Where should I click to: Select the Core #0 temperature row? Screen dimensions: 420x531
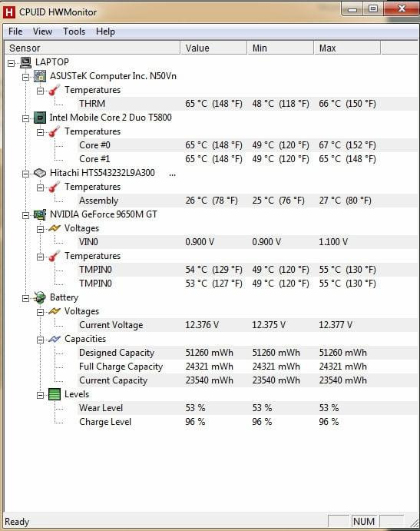pos(247,145)
